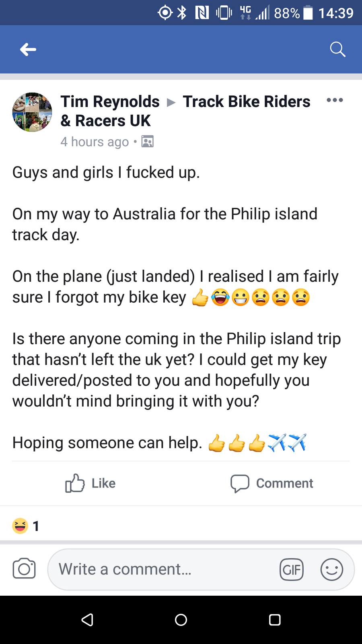Open the GIF picker

pyautogui.click(x=291, y=570)
